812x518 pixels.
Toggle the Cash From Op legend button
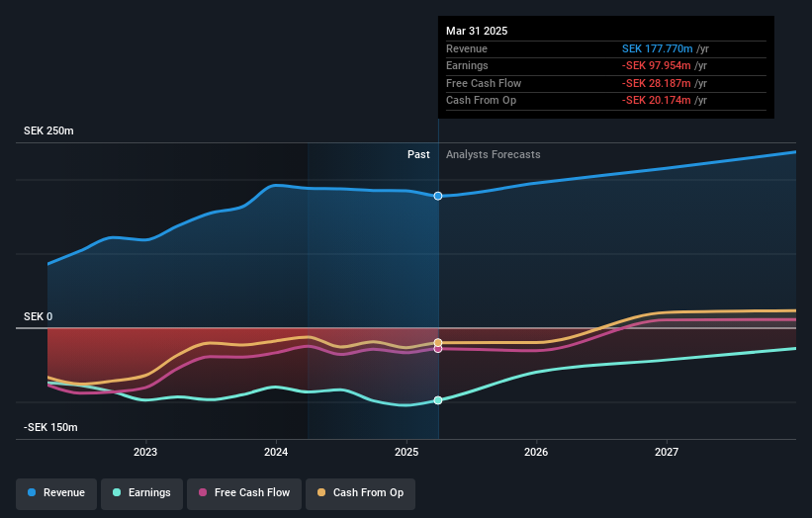360,493
